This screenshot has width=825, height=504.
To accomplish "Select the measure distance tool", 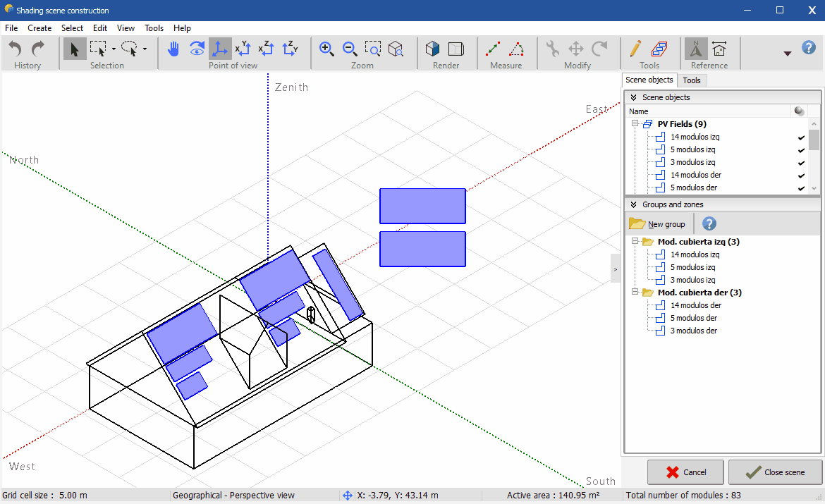I will [494, 49].
